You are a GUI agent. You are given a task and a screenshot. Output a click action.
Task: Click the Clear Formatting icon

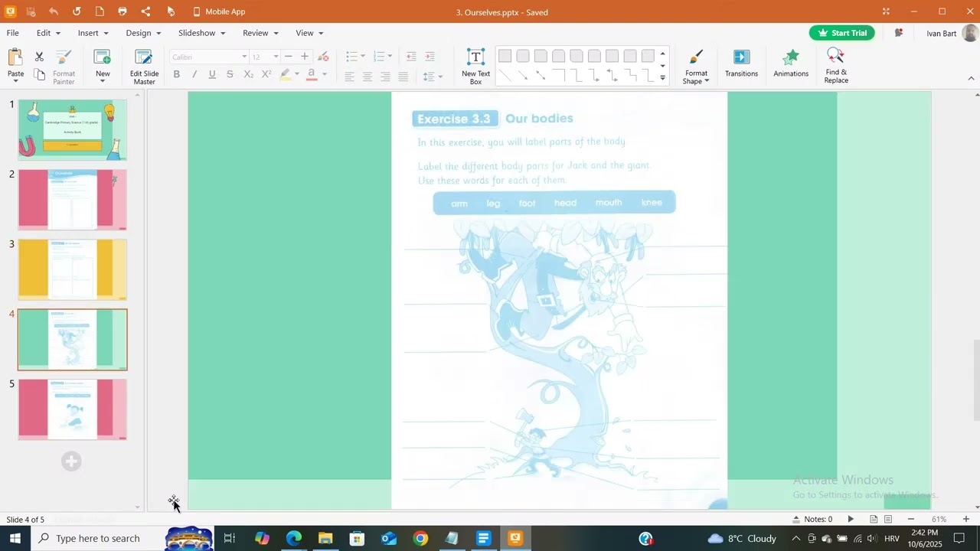point(323,57)
